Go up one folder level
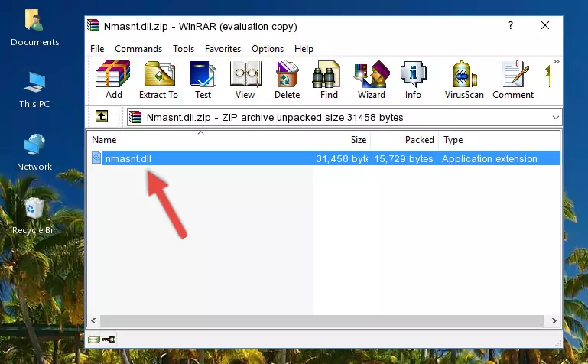 [x=102, y=116]
